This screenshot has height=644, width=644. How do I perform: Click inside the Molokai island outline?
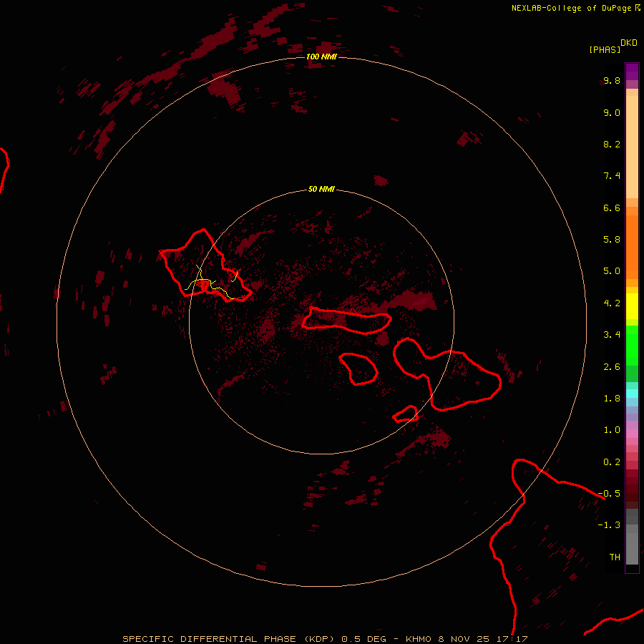[346, 320]
